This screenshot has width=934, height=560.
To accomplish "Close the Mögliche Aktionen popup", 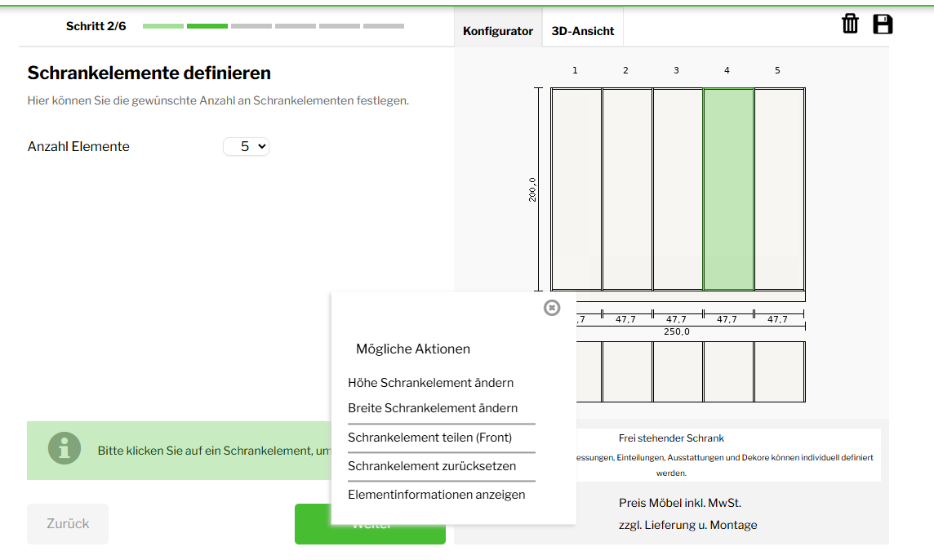I will click(x=552, y=308).
